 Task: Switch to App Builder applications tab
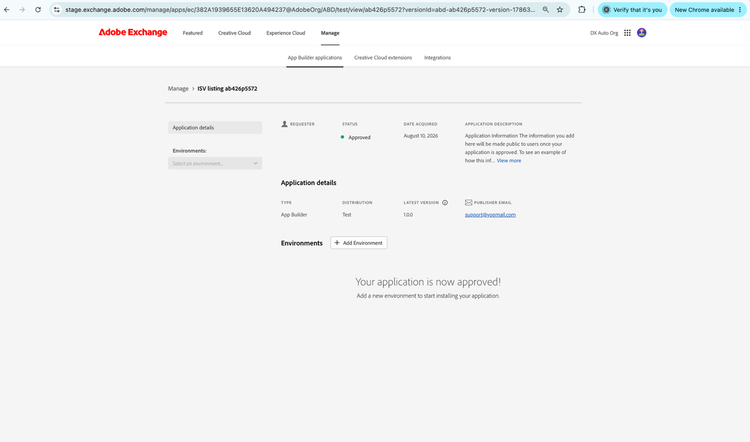coord(315,58)
